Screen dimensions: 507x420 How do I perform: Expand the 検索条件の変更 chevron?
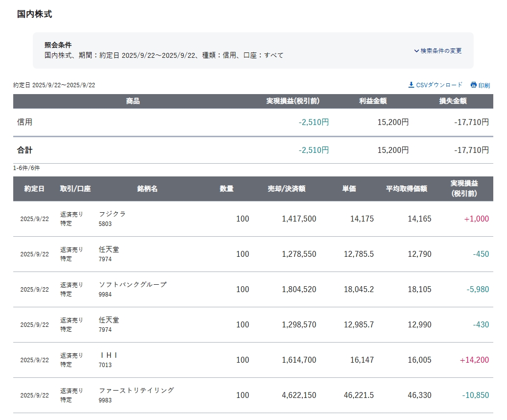click(x=416, y=51)
